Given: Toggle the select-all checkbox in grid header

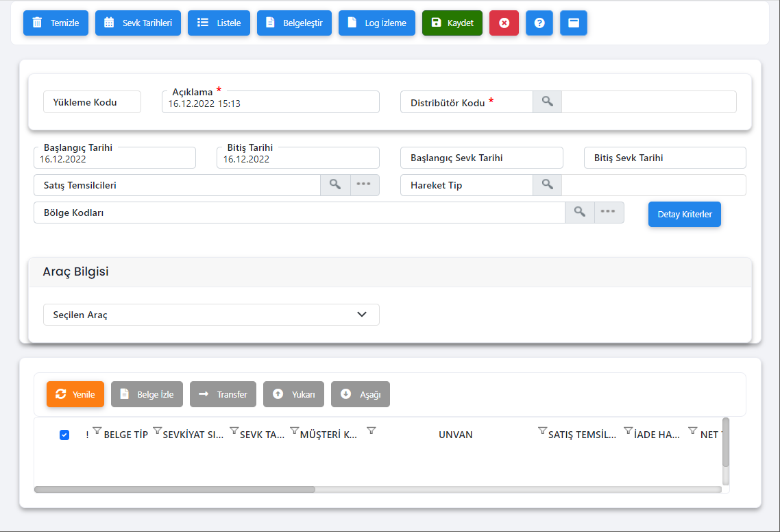Looking at the screenshot, I should 64,435.
